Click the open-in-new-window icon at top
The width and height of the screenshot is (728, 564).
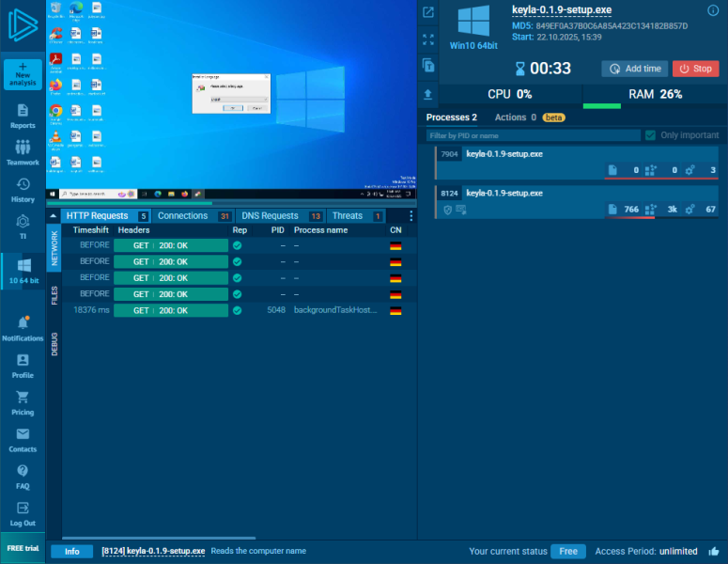(x=428, y=12)
